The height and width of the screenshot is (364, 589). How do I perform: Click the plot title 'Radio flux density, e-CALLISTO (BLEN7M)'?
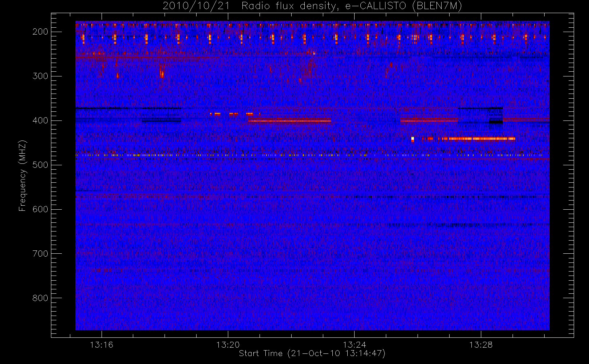point(352,6)
